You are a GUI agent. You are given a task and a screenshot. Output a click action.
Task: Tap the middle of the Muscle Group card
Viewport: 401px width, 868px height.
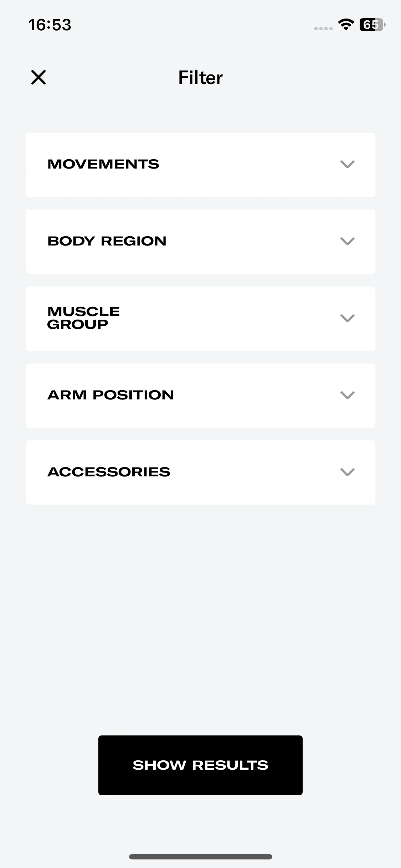[200, 319]
